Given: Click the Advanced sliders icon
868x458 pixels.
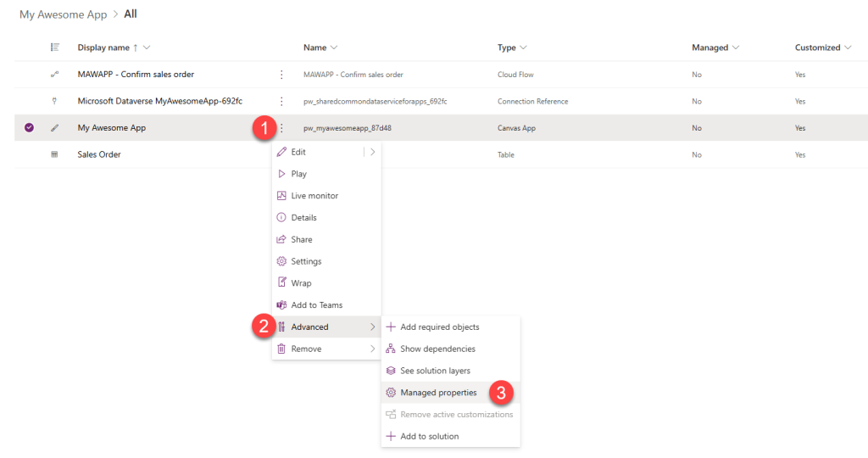Looking at the screenshot, I should tap(281, 327).
